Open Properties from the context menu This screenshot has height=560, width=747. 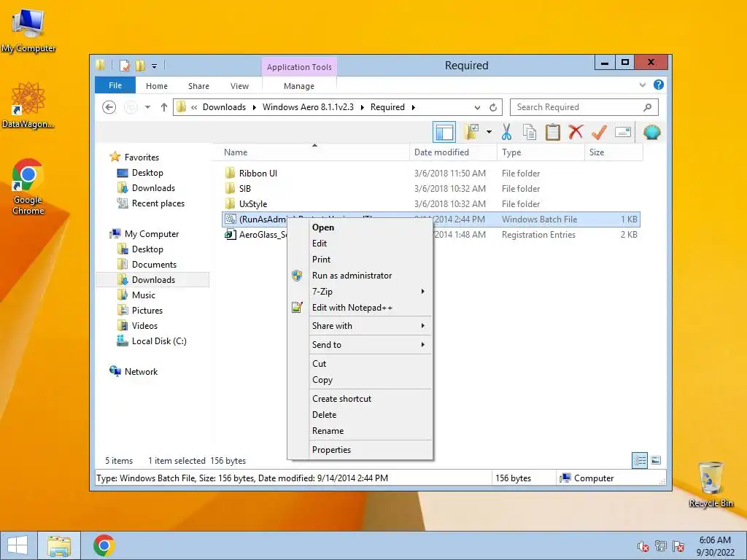360,450
